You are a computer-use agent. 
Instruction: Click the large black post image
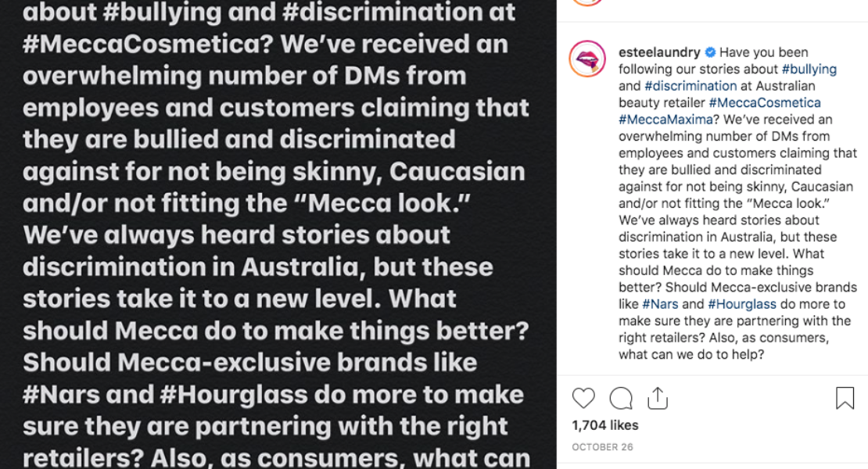click(x=278, y=234)
